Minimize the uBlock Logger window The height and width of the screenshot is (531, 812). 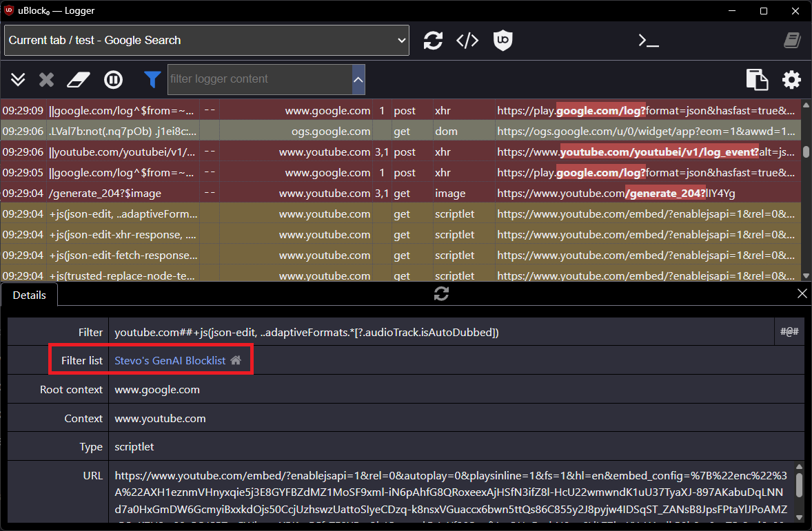point(732,11)
